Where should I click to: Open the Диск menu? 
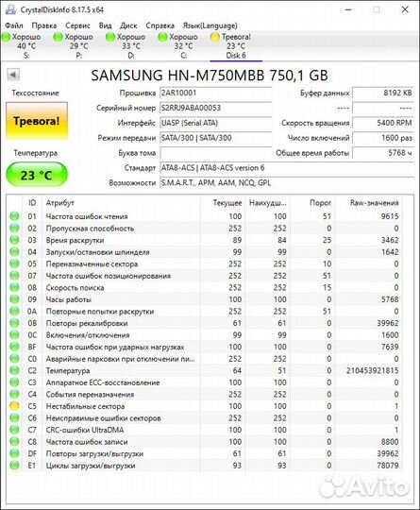coord(128,25)
